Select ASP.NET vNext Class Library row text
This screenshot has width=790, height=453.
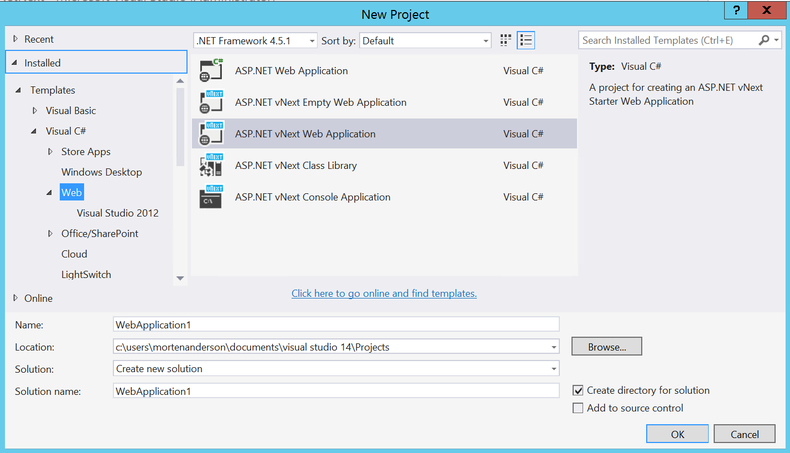296,165
